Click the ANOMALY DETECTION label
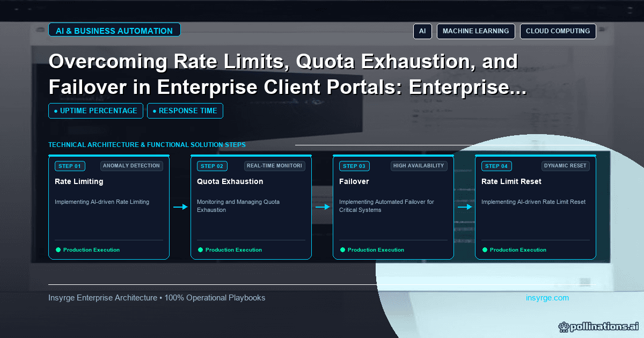This screenshot has width=644, height=338. click(131, 166)
